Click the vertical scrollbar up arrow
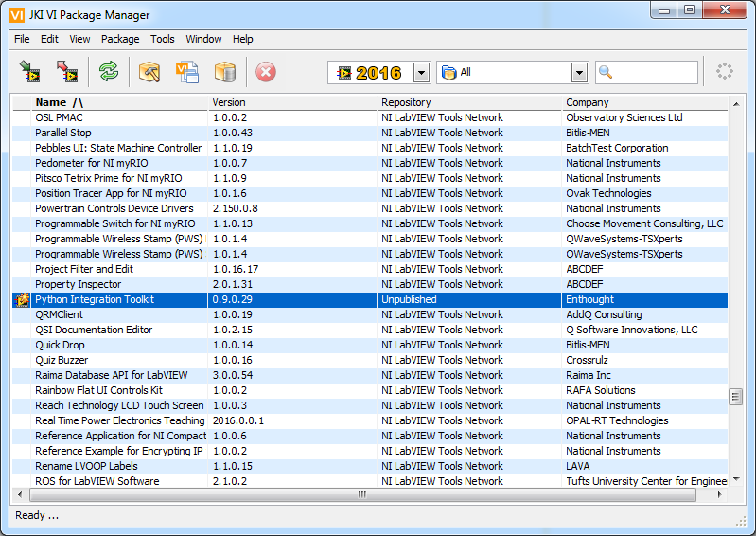 [736, 104]
